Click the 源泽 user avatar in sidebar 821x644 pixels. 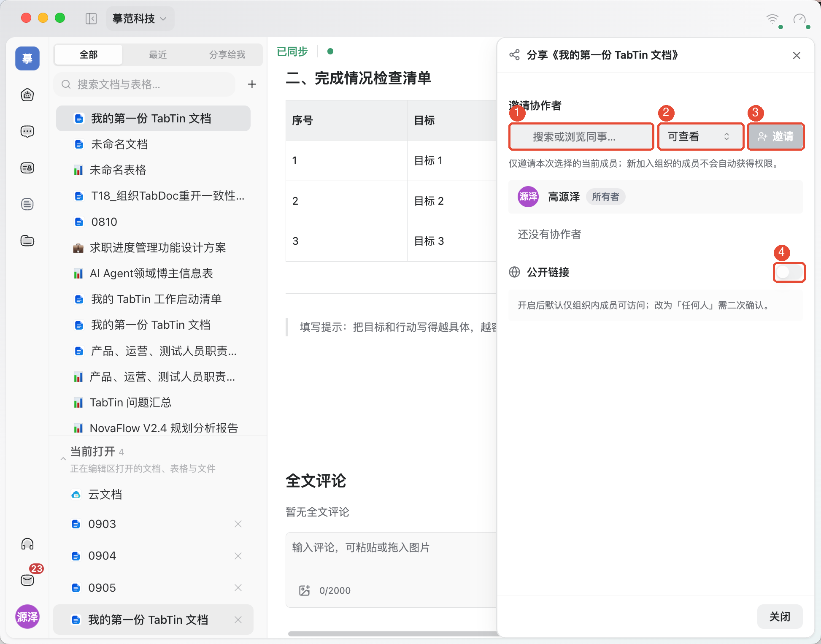click(x=27, y=617)
